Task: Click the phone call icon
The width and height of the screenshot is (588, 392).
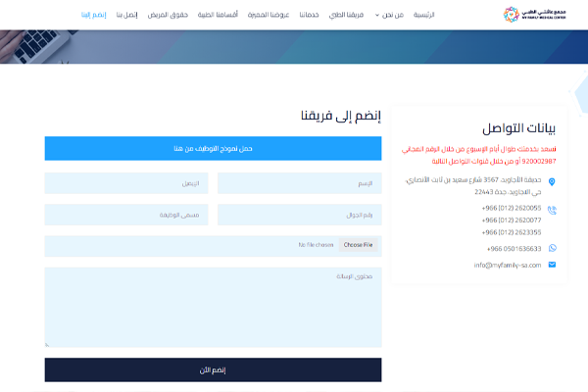Action: coord(552,210)
